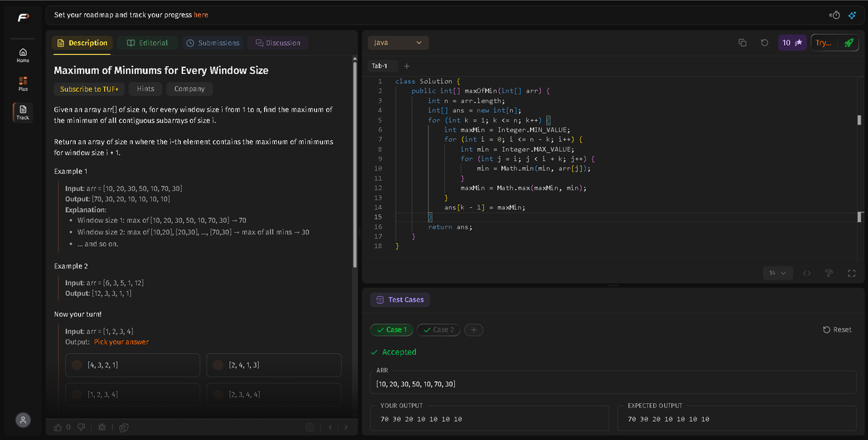
Task: Go to Home in the sidebar
Action: click(x=22, y=55)
